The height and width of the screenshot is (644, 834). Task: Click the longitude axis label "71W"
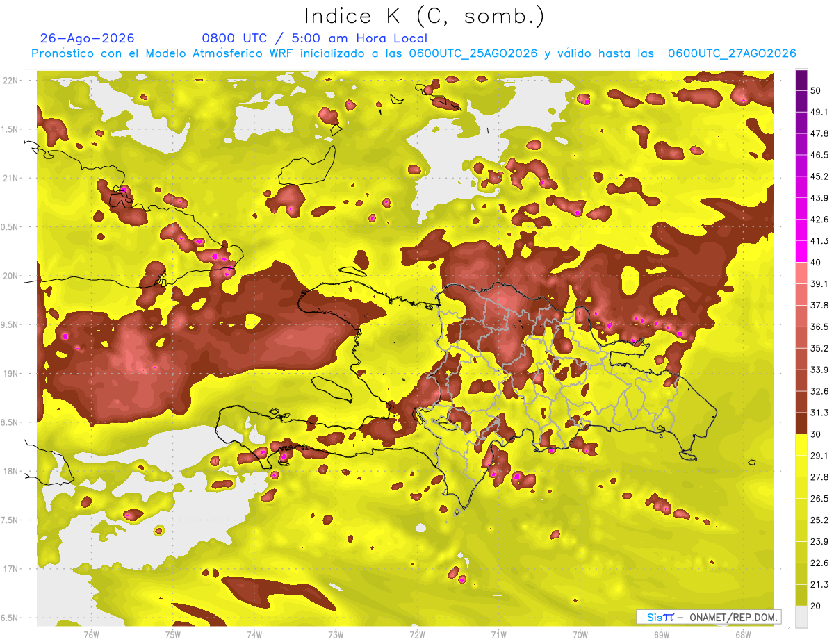(498, 634)
